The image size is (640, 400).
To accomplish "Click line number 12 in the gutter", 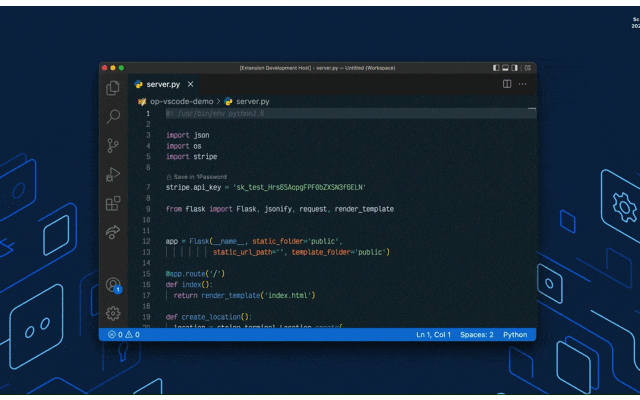I will [x=146, y=241].
